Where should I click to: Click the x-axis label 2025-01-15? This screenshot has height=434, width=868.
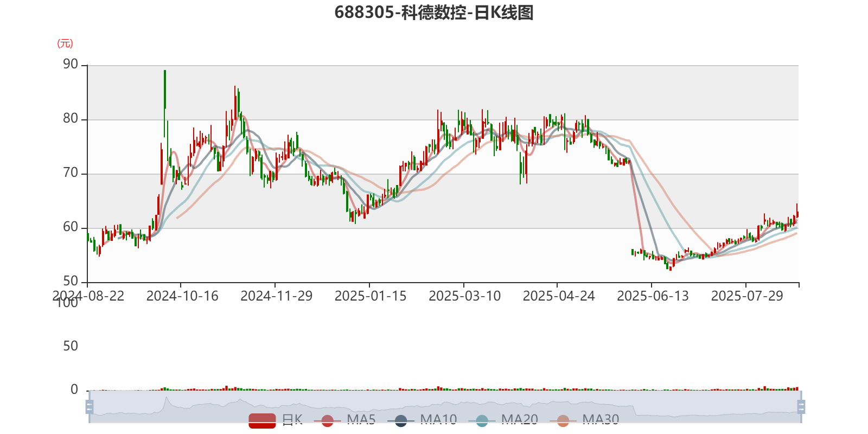point(371,296)
